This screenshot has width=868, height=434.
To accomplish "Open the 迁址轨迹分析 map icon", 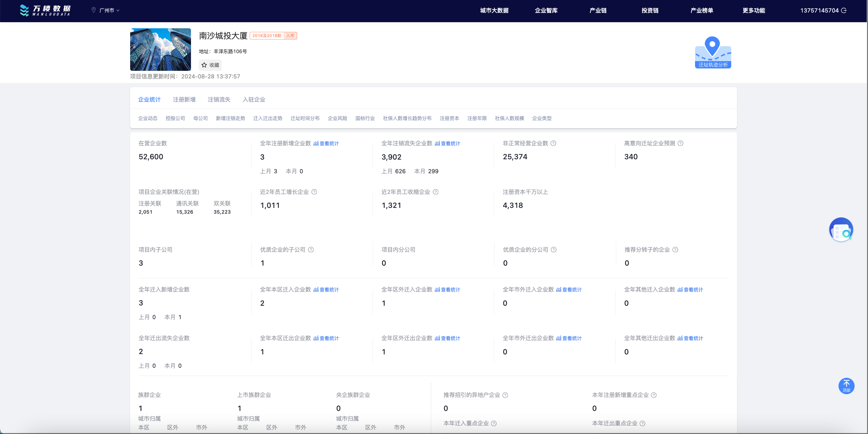I will click(713, 53).
